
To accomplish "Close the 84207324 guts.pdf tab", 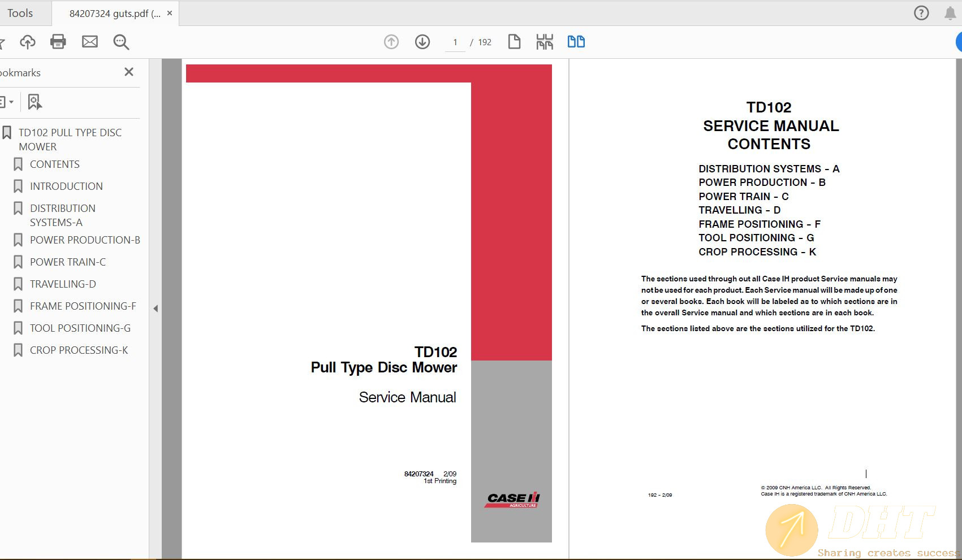I will click(x=170, y=13).
